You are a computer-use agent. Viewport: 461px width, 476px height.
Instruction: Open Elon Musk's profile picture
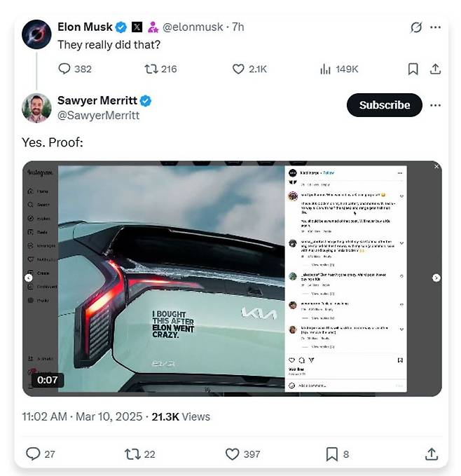(x=36, y=34)
